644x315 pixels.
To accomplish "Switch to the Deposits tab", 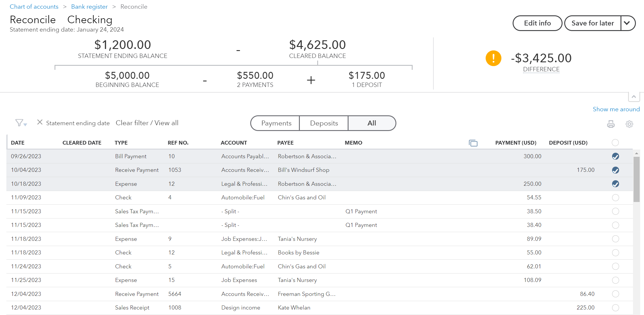I will point(324,123).
